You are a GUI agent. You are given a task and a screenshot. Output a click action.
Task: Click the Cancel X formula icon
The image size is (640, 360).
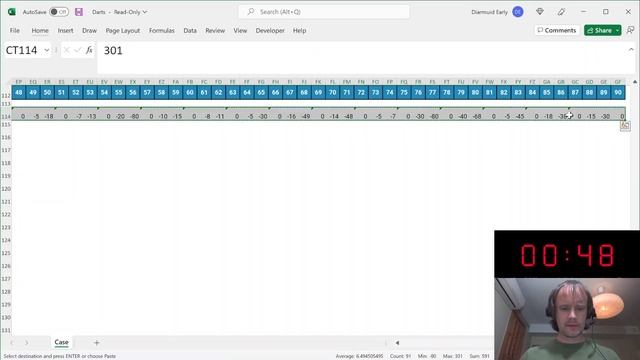coord(67,50)
